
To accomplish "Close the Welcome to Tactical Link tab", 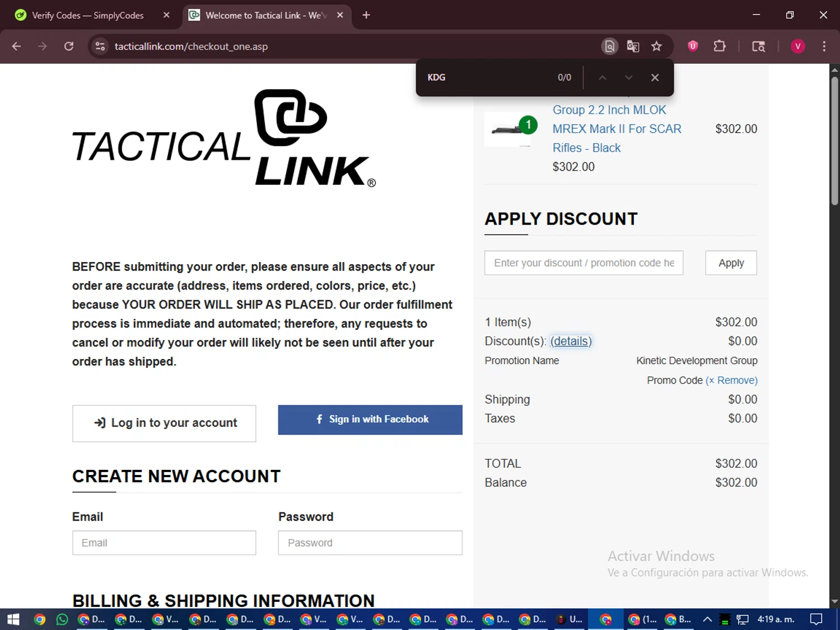I will pos(340,15).
